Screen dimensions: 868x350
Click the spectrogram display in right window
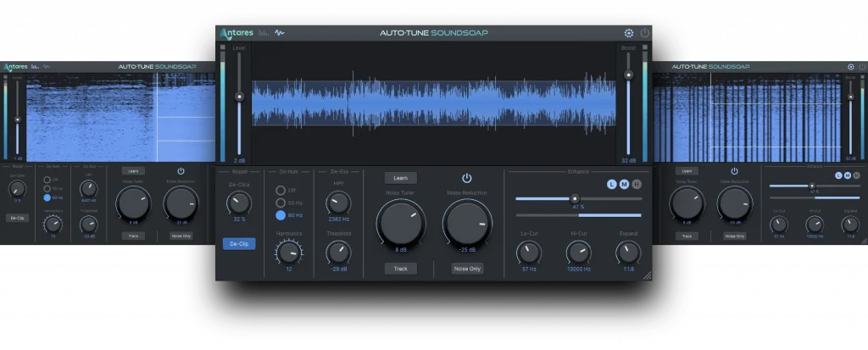(748, 118)
